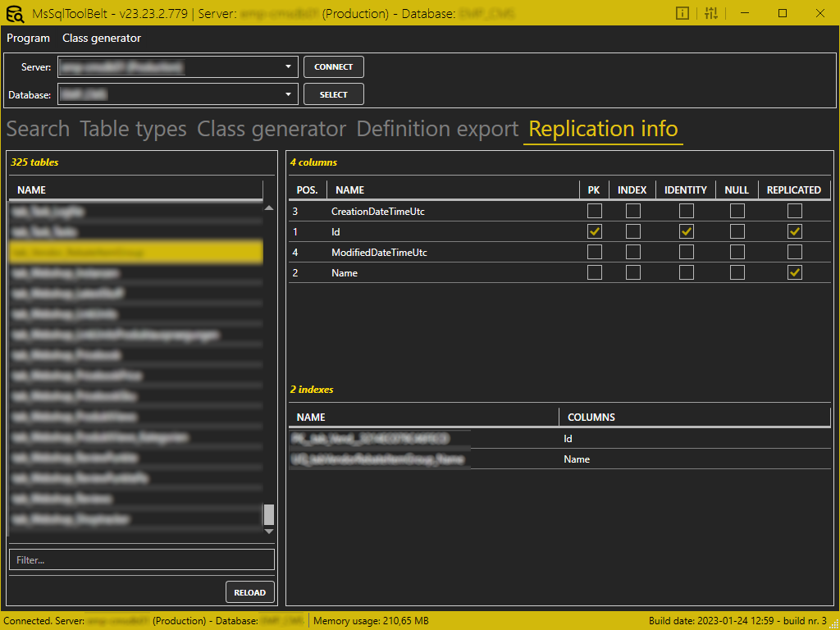
Task: Open the Class generator menu
Action: (102, 38)
